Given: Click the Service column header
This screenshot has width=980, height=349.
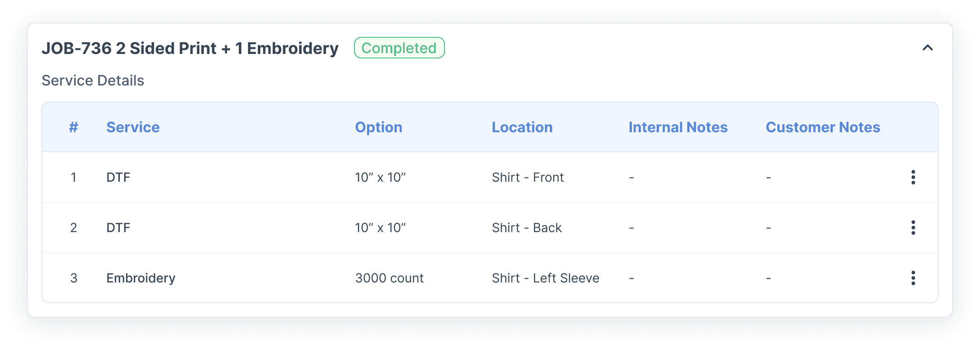Looking at the screenshot, I should click(x=133, y=127).
